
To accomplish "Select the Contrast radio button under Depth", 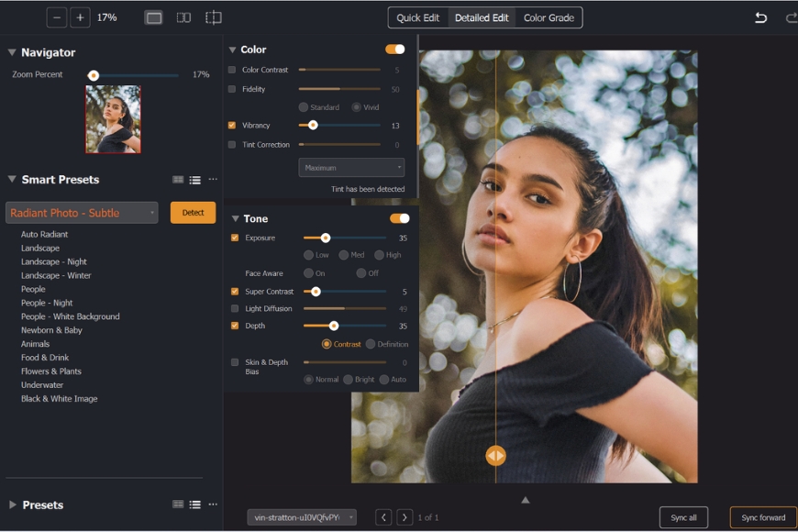I will [x=327, y=344].
